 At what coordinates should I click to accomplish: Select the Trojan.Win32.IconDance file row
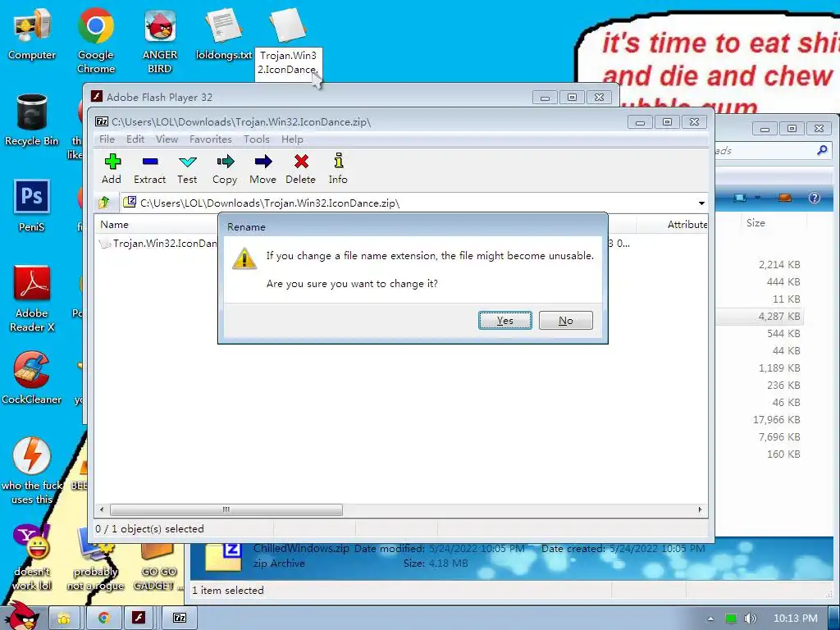coord(158,243)
